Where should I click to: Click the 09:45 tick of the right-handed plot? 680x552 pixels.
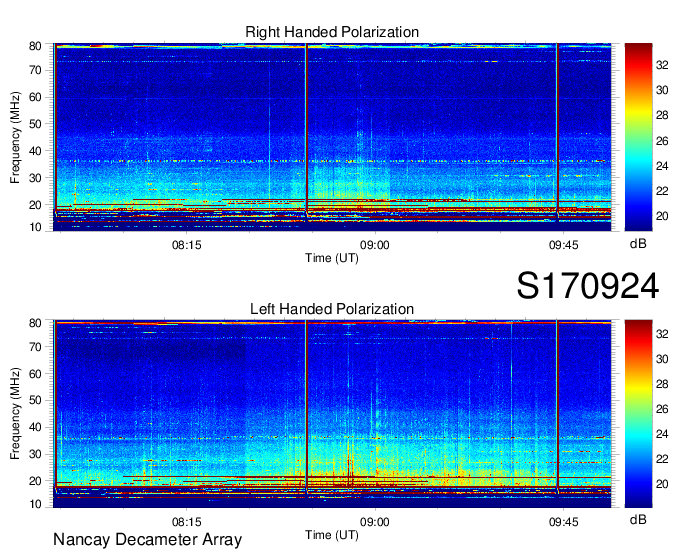tap(563, 245)
